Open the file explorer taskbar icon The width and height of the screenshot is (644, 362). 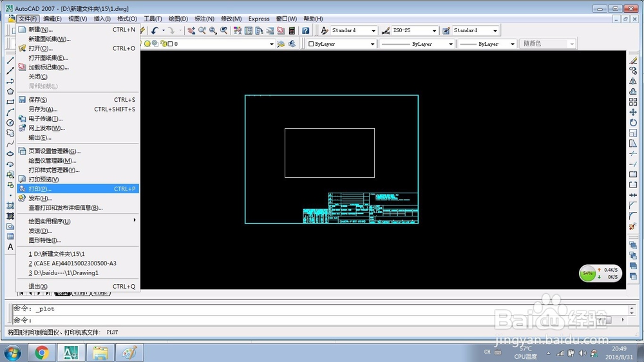pyautogui.click(x=100, y=352)
